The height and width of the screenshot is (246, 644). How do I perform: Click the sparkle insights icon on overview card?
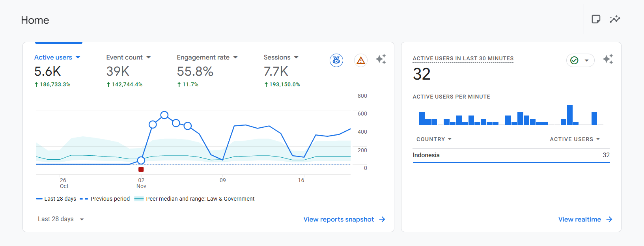[x=381, y=59]
